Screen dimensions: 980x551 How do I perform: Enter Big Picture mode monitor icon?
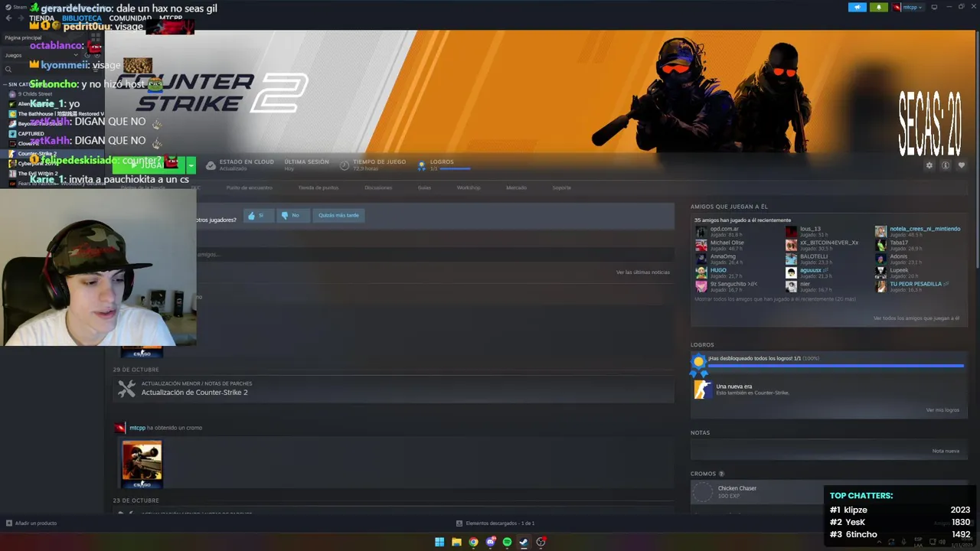pos(934,7)
